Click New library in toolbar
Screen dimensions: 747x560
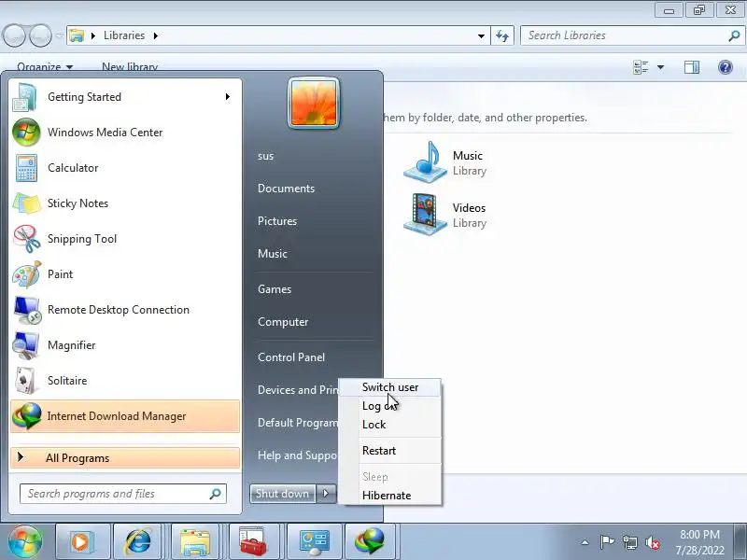(130, 66)
